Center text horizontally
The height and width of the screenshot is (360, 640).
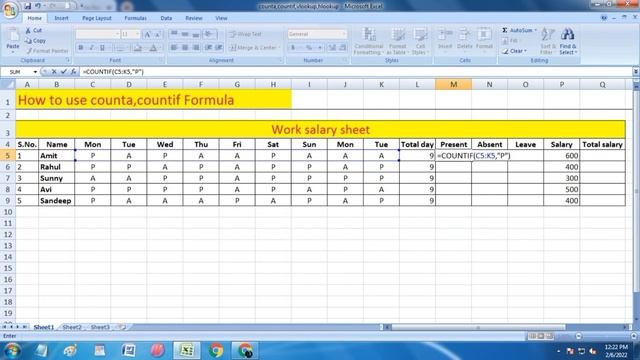point(185,48)
